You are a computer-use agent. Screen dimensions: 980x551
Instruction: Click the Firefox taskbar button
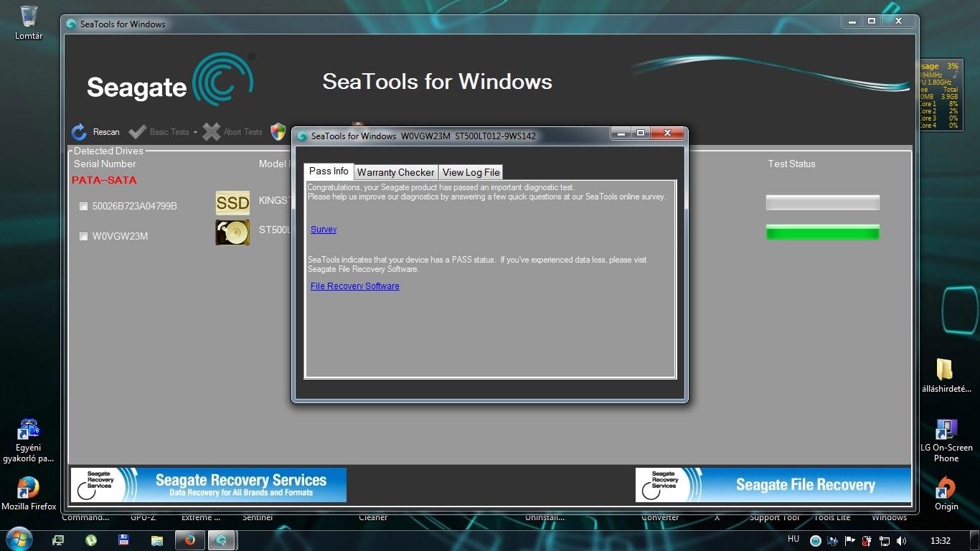tap(189, 540)
